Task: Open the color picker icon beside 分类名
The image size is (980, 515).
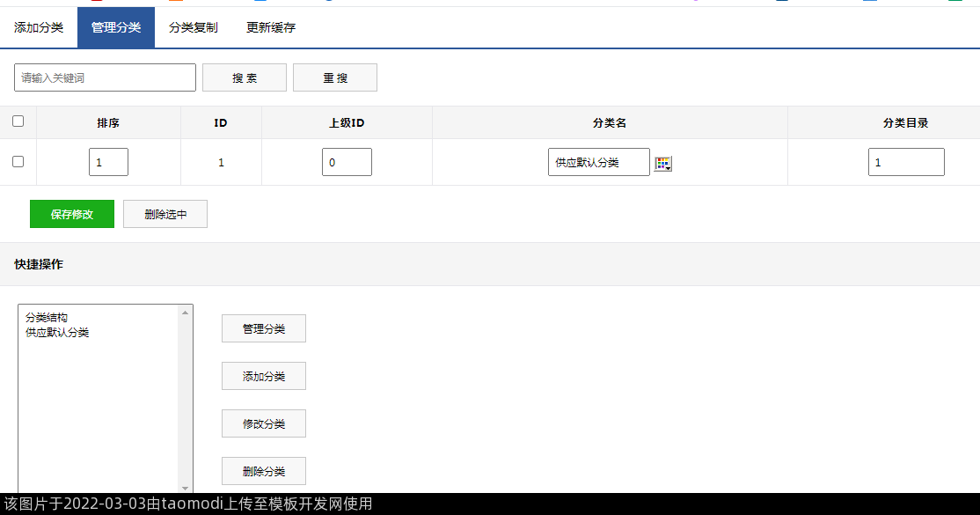Action: click(663, 164)
